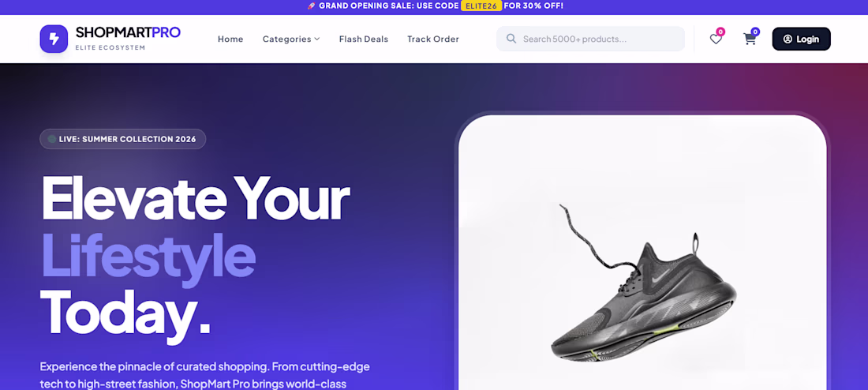
Task: Click the lightning bolt logo icon
Action: pos(54,39)
